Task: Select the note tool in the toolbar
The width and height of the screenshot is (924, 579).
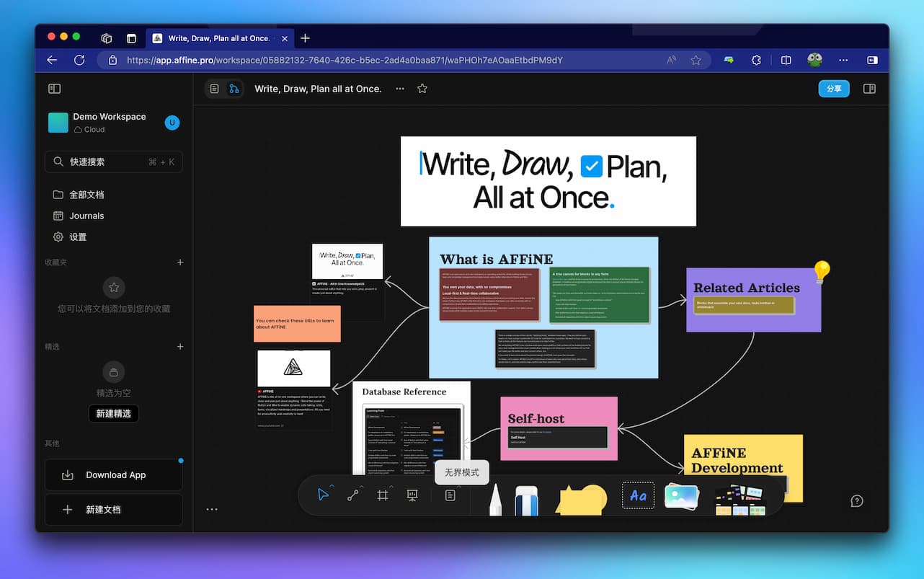Action: tap(450, 495)
